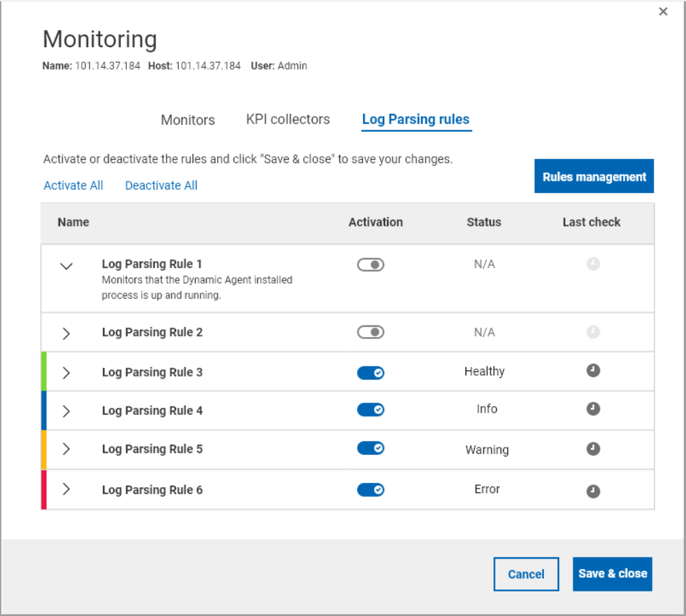Click Deactivate All

(x=160, y=185)
